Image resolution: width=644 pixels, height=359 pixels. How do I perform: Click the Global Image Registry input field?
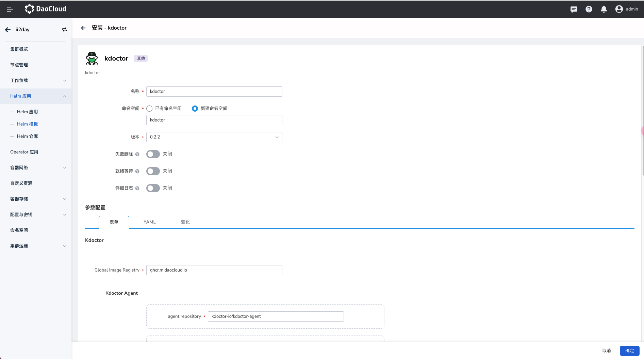click(214, 270)
